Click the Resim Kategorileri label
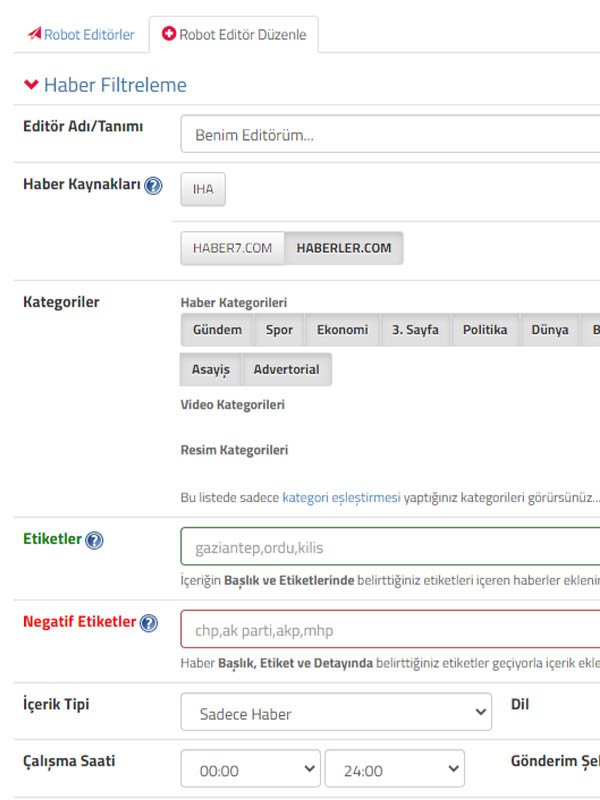This screenshot has height=800, width=600. click(x=234, y=451)
